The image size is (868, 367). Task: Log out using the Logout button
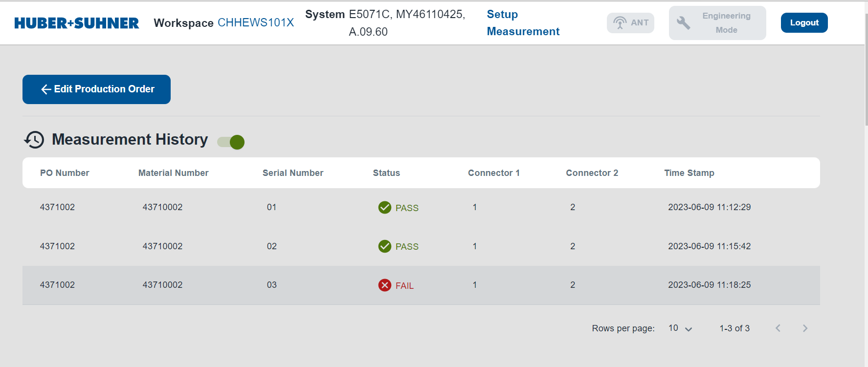804,23
